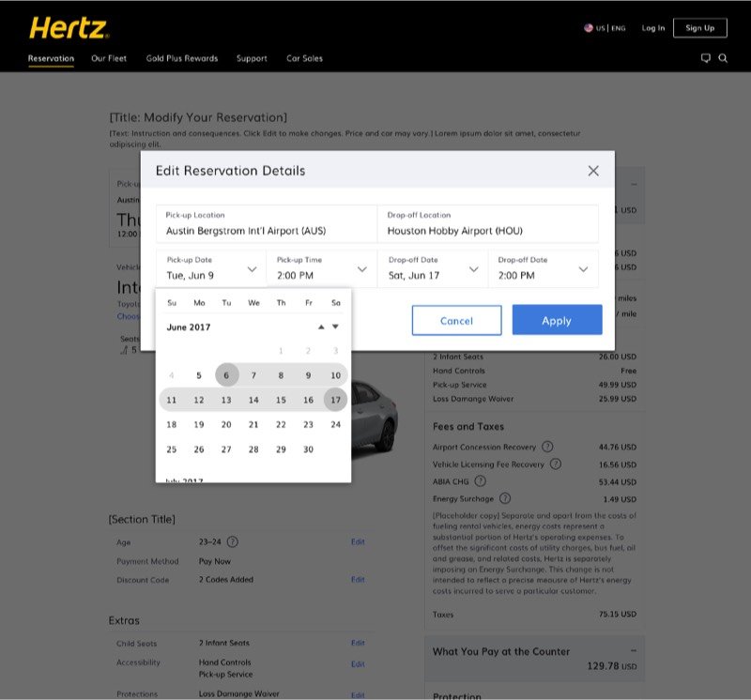Show help for Energy Surcharge
This screenshot has width=751, height=700.
(505, 498)
